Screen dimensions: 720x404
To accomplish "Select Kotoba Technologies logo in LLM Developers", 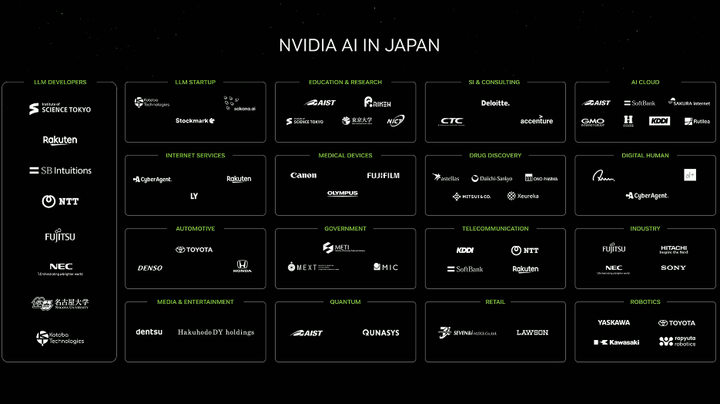I will pos(60,338).
